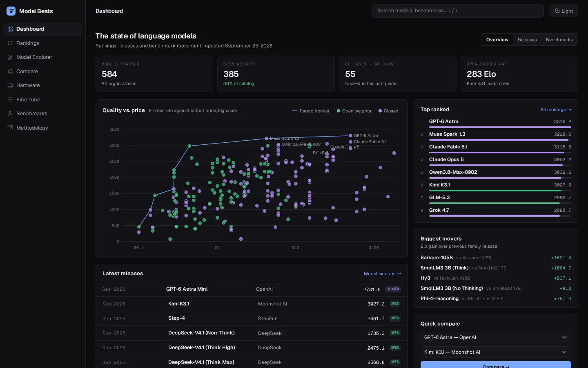Click the Closed legend dot
588x368 pixels.
380,111
